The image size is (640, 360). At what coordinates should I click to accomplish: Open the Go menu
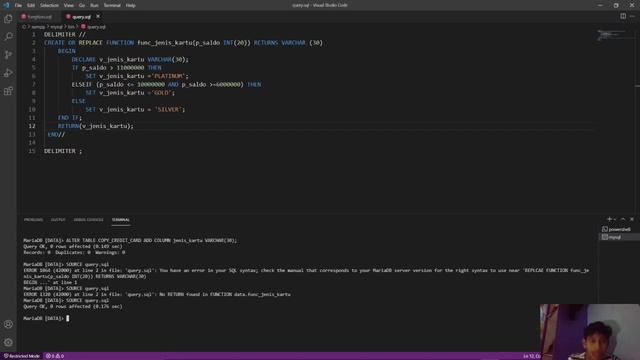(82, 5)
